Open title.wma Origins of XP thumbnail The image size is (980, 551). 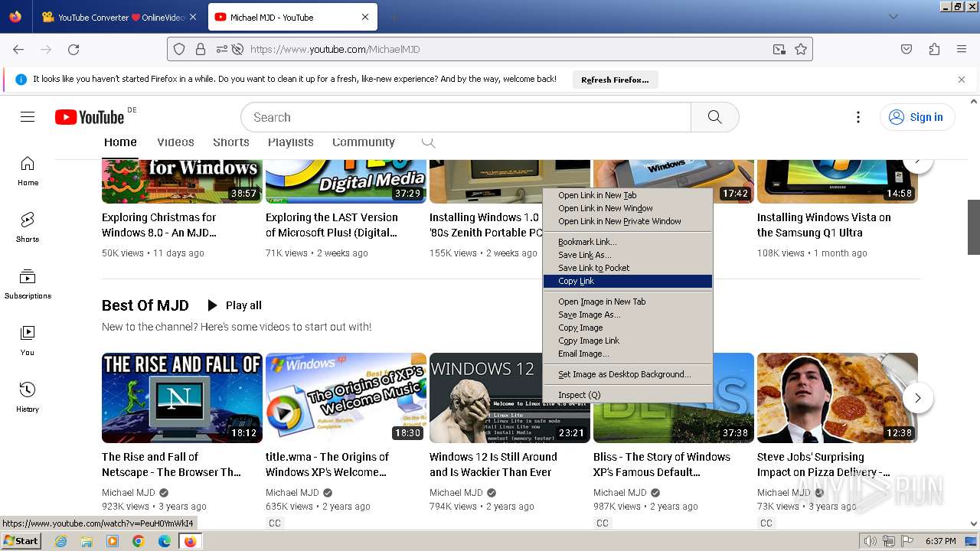tap(346, 398)
